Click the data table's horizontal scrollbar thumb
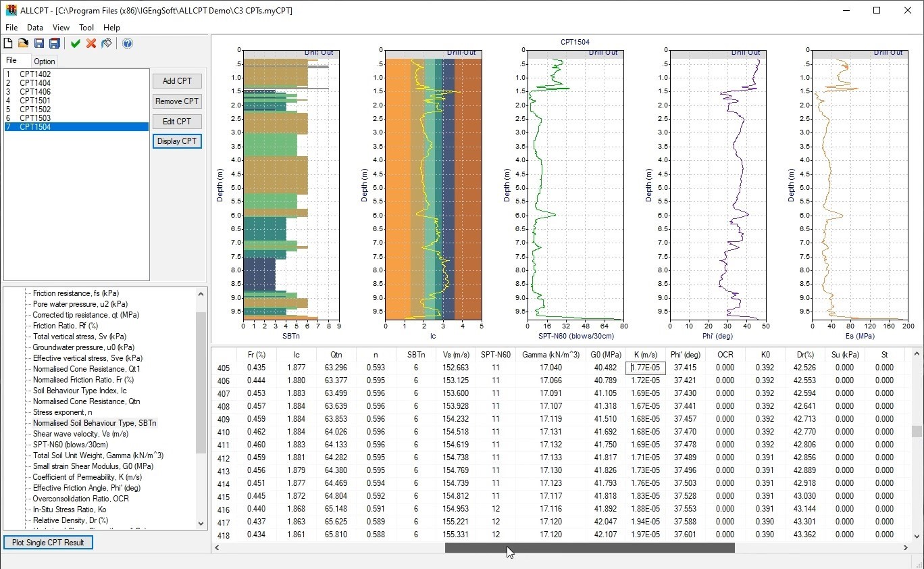This screenshot has height=569, width=924. click(590, 548)
